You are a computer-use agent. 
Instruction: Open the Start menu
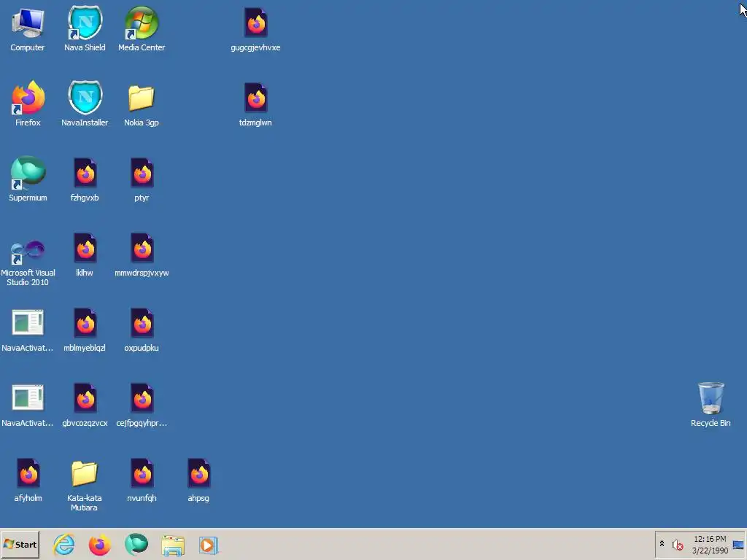20,545
